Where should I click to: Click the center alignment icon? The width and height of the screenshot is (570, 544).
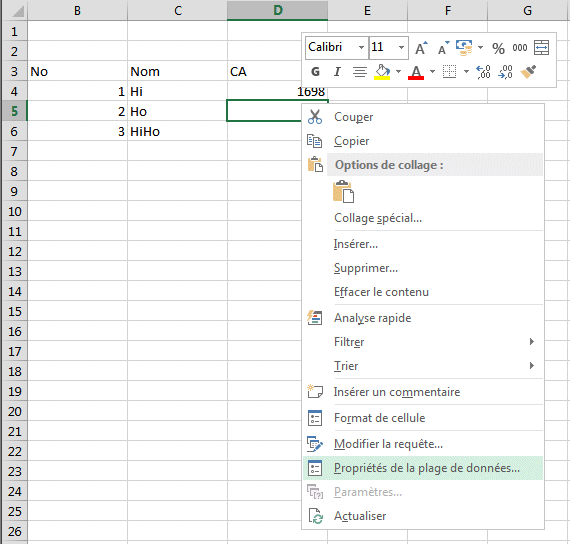click(360, 72)
